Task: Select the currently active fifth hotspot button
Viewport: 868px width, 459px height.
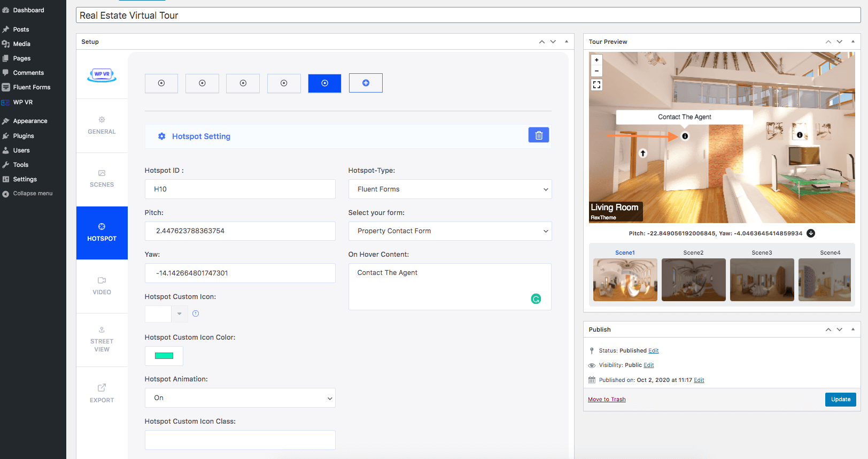Action: [324, 83]
